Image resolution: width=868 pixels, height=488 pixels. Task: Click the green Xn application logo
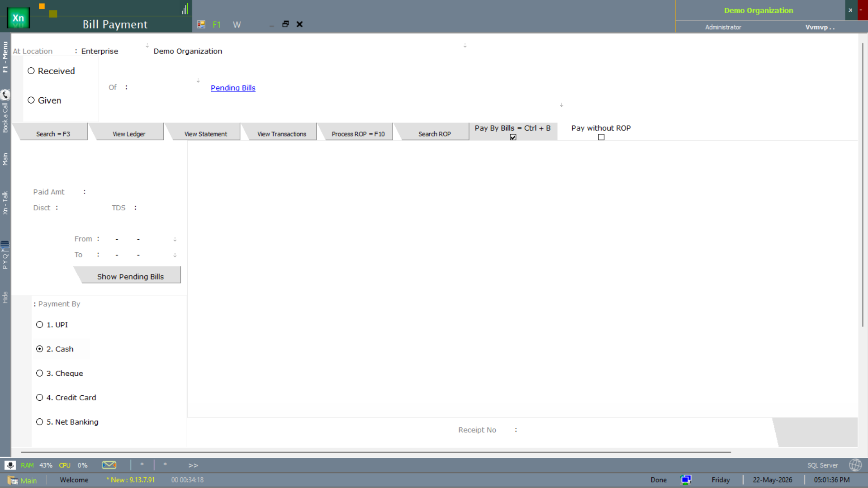[18, 18]
